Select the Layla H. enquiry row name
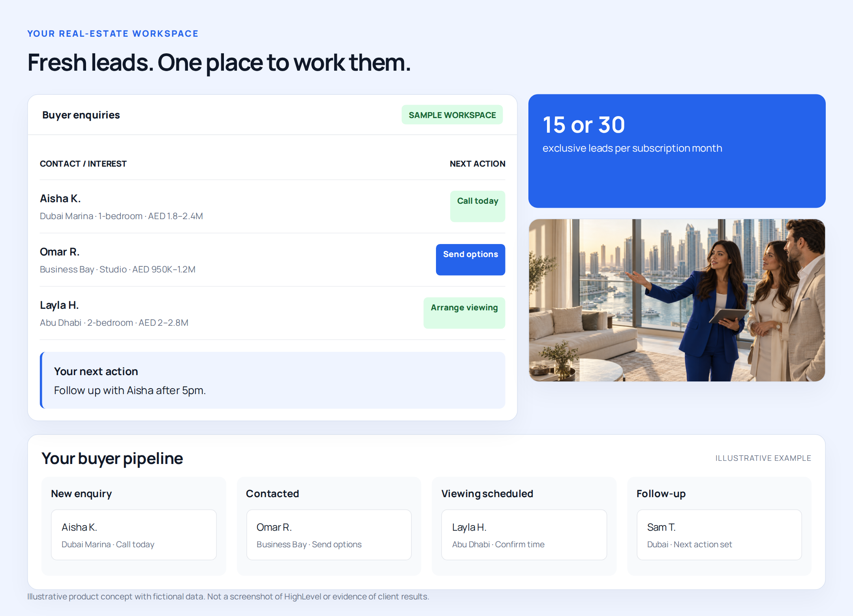Image resolution: width=853 pixels, height=616 pixels. click(59, 305)
